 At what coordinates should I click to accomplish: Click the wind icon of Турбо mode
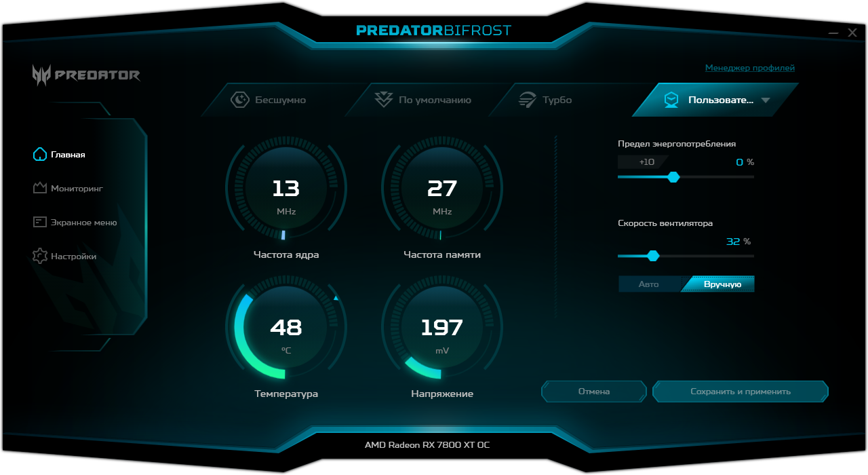click(x=528, y=100)
